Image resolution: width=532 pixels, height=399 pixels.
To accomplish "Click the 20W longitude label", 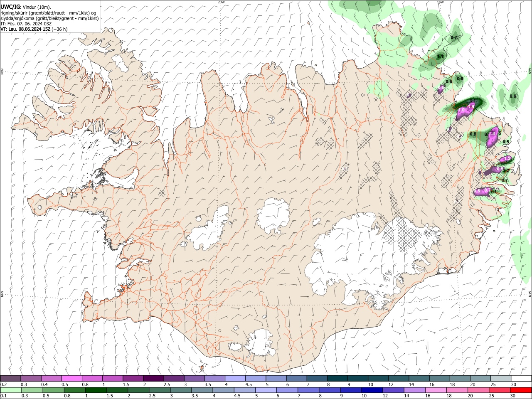I will click(221, 2).
